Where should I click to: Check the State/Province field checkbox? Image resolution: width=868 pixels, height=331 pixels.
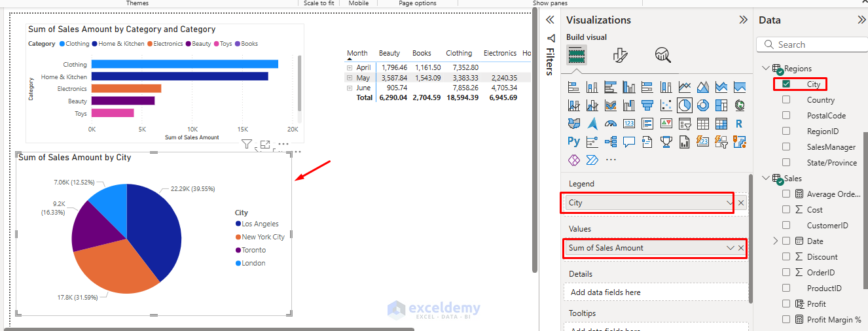point(786,162)
